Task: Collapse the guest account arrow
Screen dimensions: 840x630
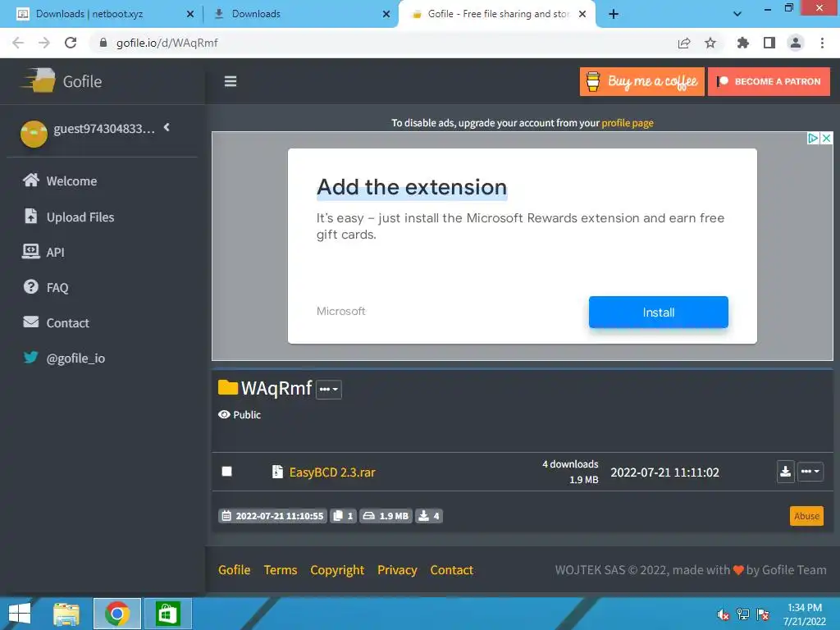Action: click(167, 127)
